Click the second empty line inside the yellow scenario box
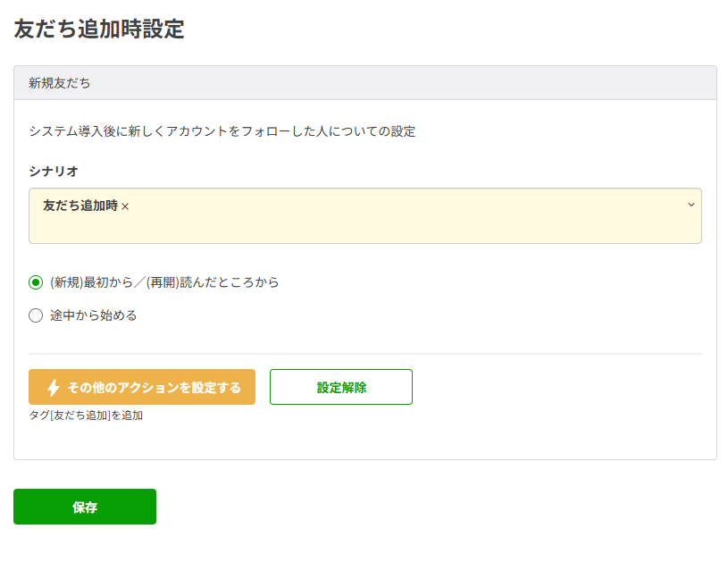This screenshot has width=728, height=571. coord(357,230)
